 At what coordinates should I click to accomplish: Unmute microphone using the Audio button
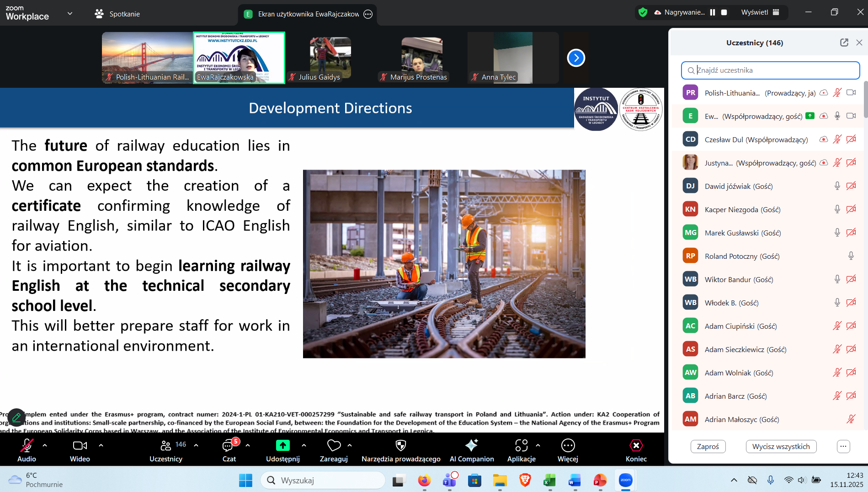pos(27,446)
